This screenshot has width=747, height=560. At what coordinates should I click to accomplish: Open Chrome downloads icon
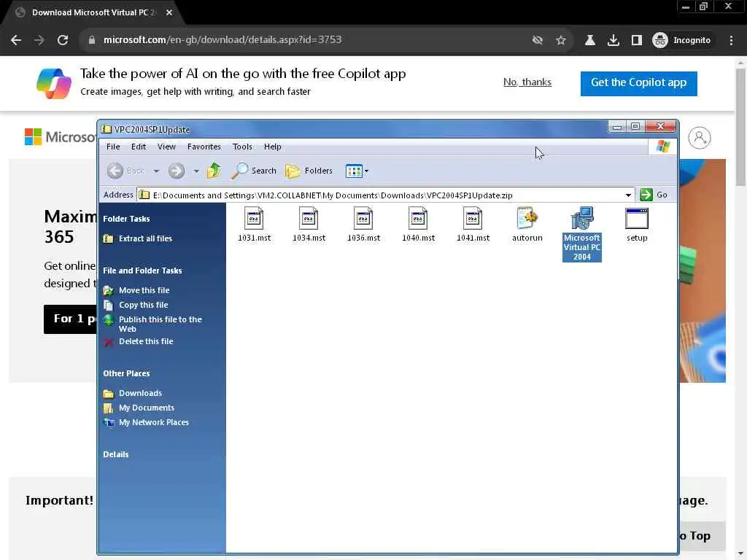click(613, 40)
